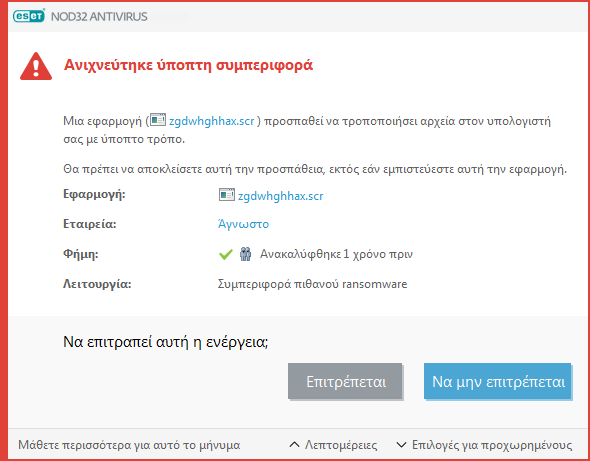Click the Εταιρεία label
Screen dimensions: 590x461
(x=90, y=224)
